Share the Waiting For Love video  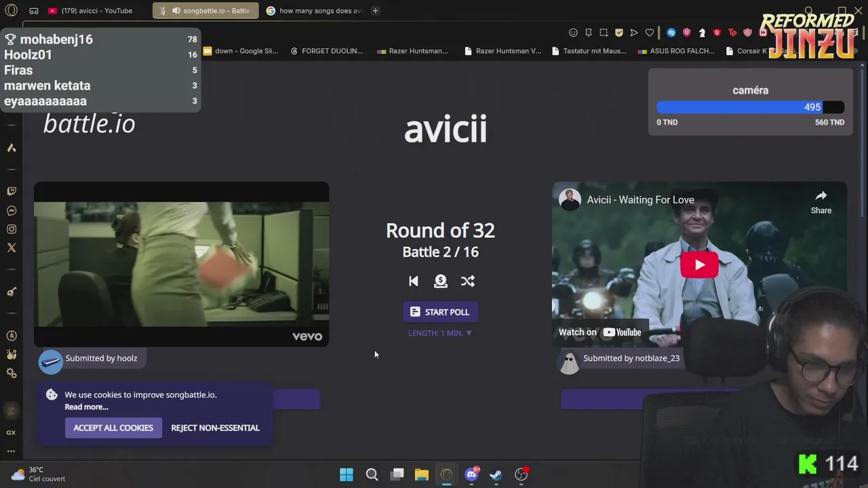click(821, 202)
